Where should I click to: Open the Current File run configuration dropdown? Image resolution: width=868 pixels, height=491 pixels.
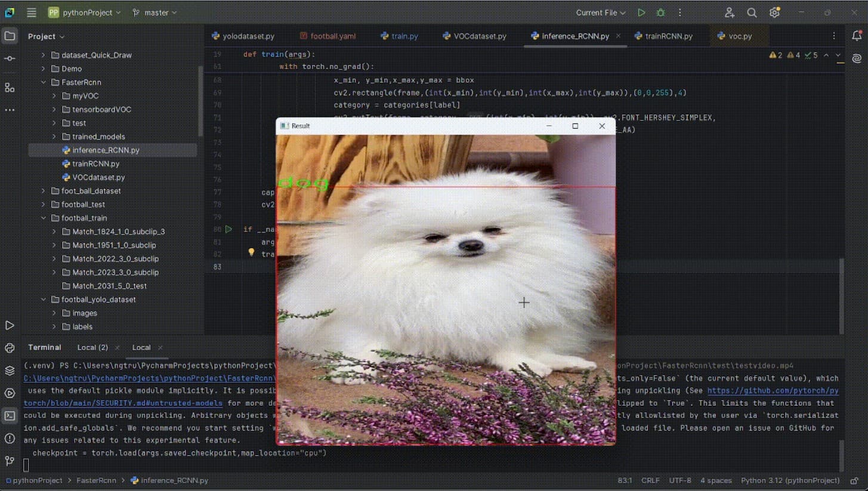tap(601, 13)
